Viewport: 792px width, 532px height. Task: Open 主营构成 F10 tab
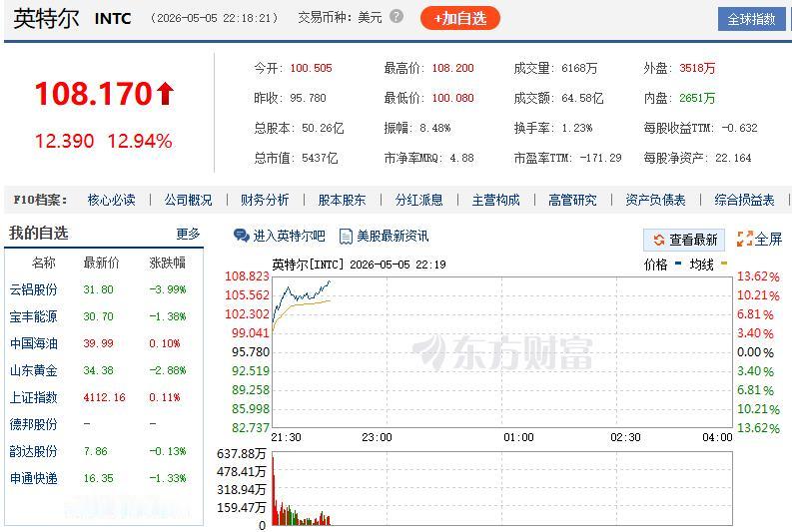495,200
